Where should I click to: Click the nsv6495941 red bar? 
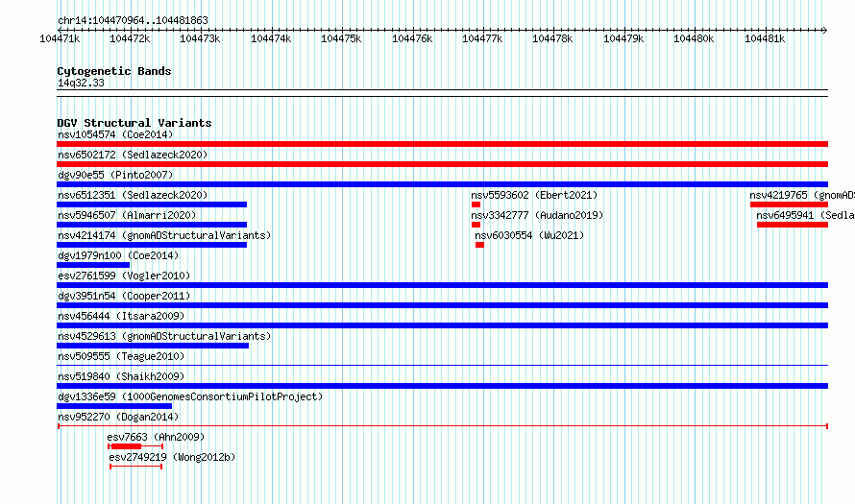[x=793, y=225]
